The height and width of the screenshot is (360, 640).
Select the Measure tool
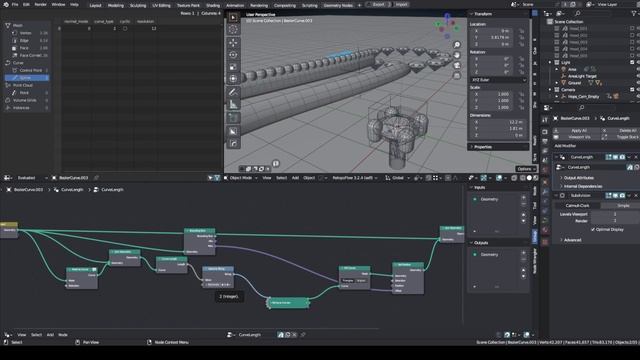pos(233,104)
